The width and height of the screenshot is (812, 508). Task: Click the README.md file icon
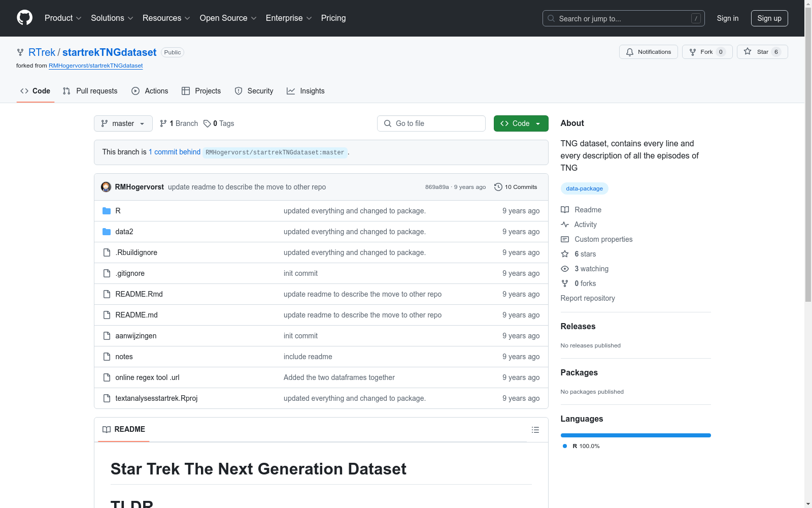(x=107, y=315)
